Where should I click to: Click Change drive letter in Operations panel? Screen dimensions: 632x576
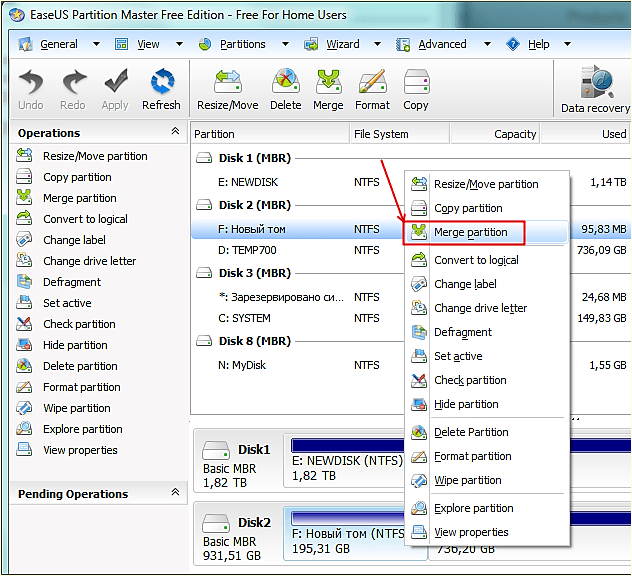tap(76, 261)
